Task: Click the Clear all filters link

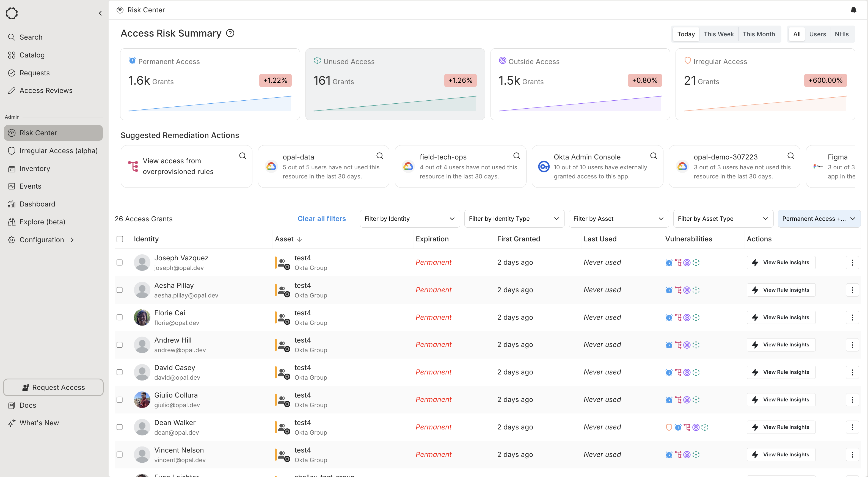Action: coord(321,219)
